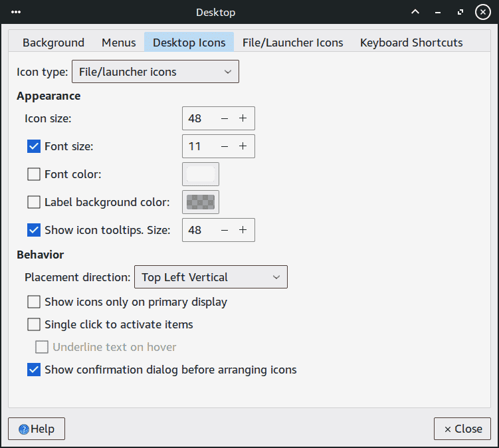499x448 pixels.
Task: Decrease tooltip size with minus button
Action: tap(225, 230)
